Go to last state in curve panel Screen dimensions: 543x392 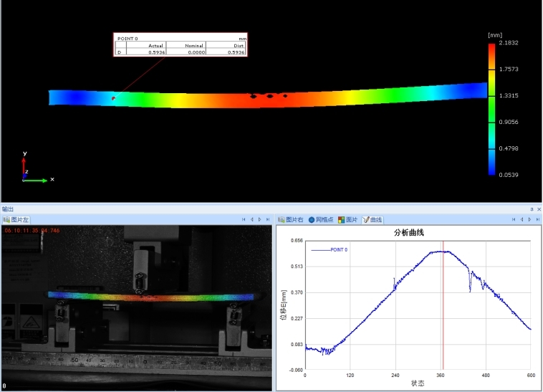pos(537,219)
